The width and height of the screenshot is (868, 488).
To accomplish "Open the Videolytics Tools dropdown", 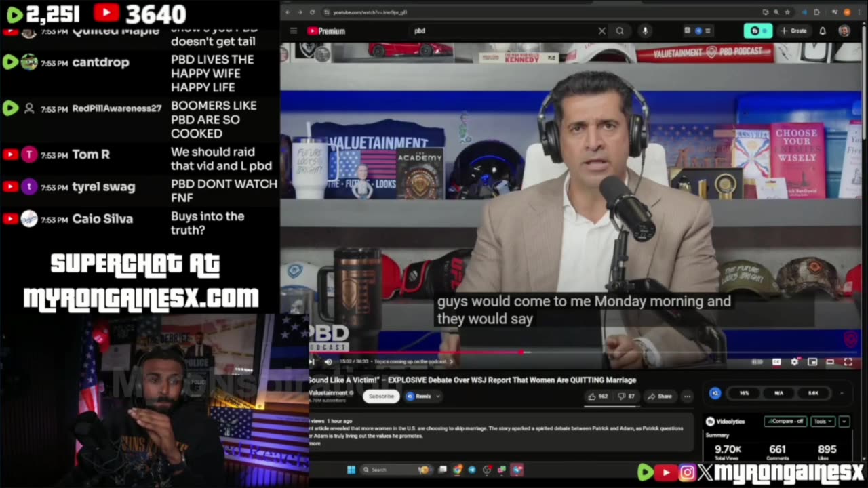I will pyautogui.click(x=823, y=421).
